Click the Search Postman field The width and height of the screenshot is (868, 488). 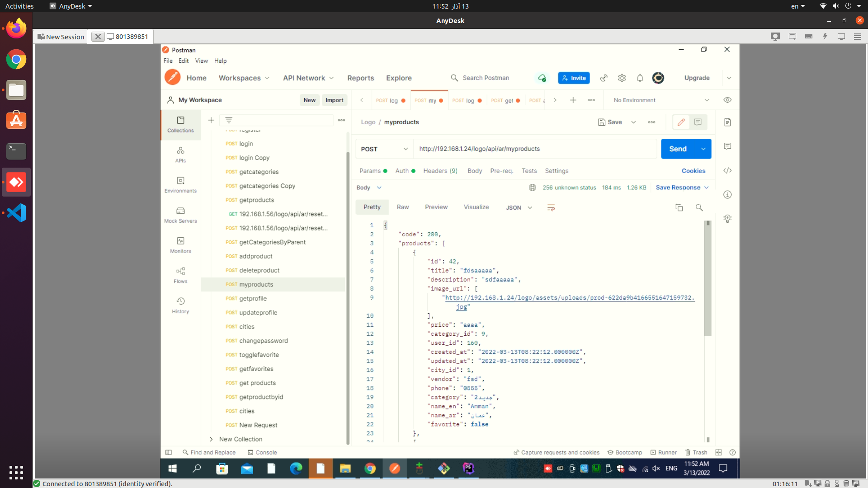(x=486, y=78)
